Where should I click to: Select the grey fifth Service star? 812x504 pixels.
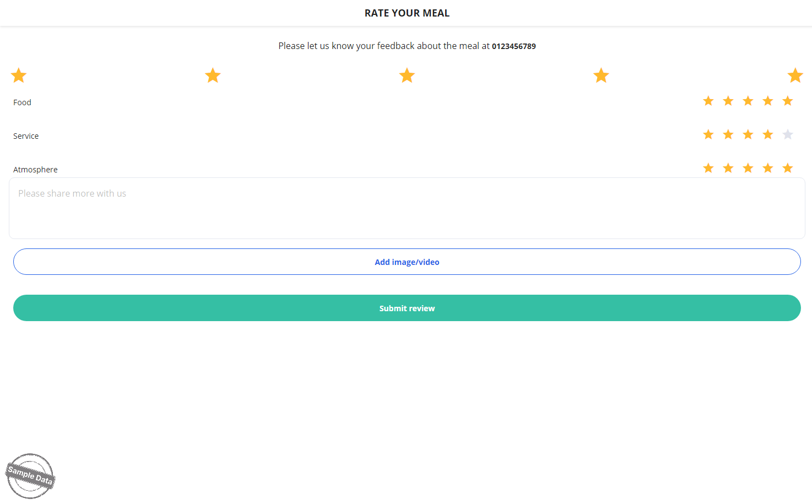pos(788,134)
